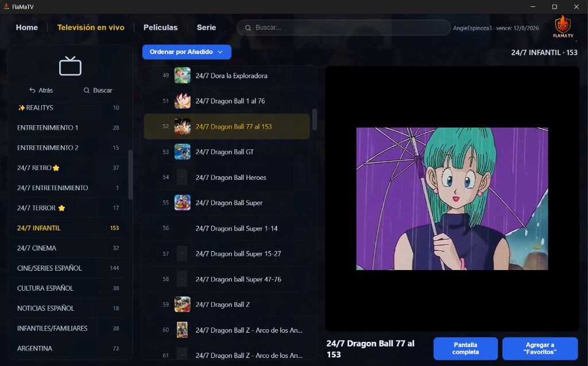Click the Dragon Ball GT channel thumbnail
588x366 pixels.
(x=182, y=152)
